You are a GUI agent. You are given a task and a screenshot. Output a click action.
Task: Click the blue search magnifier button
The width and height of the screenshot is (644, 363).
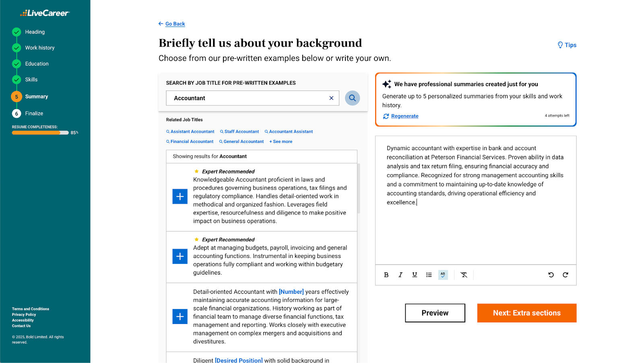[352, 98]
